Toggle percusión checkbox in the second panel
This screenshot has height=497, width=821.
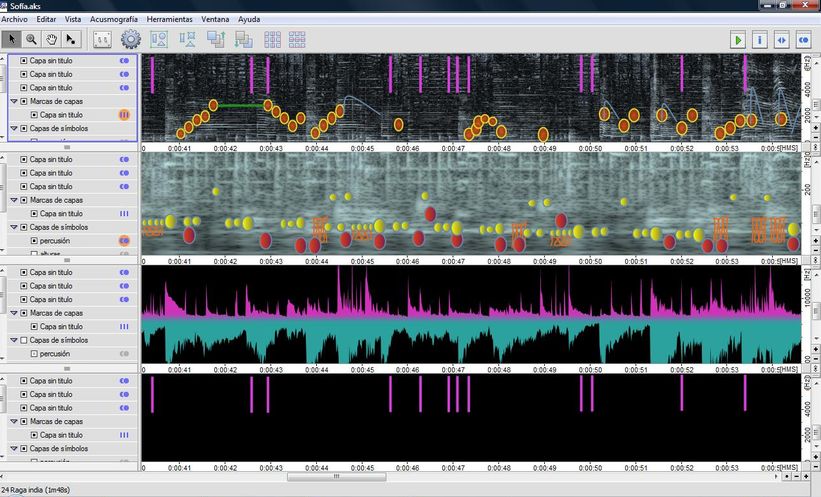click(x=34, y=241)
